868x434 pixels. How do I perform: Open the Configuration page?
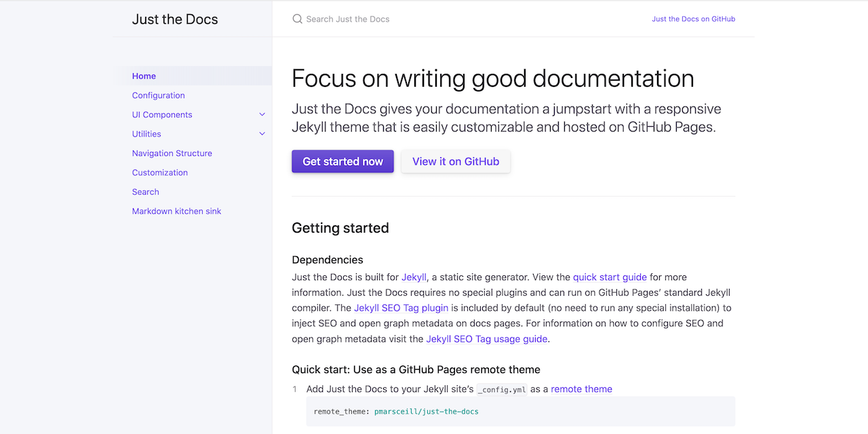coord(158,95)
